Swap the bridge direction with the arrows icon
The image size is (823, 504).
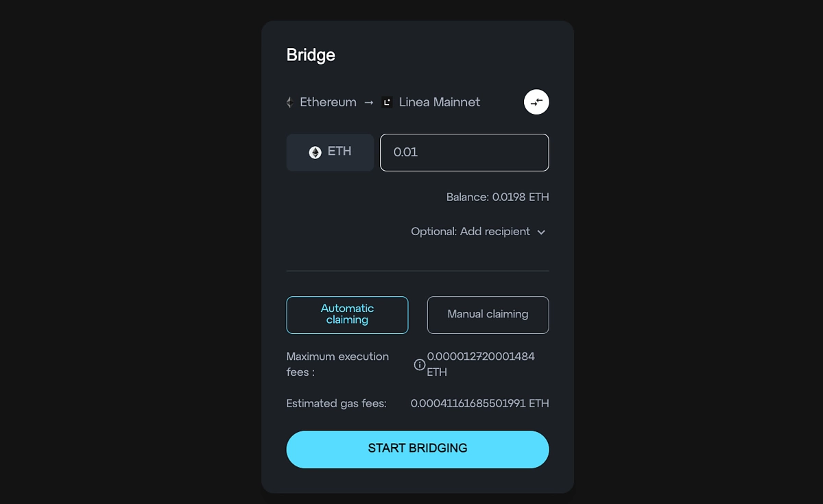point(536,102)
